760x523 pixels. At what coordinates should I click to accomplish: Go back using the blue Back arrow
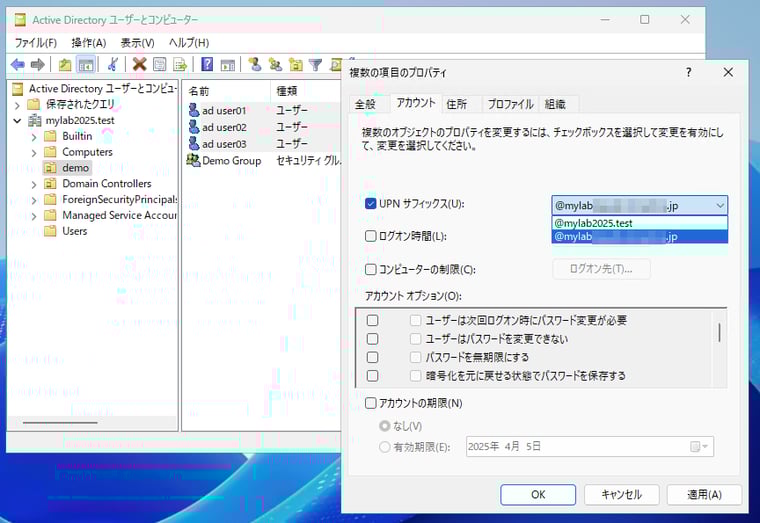coord(18,64)
